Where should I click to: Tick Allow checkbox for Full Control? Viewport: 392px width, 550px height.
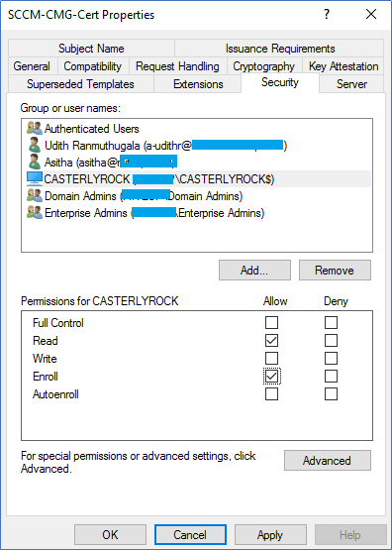(x=271, y=323)
